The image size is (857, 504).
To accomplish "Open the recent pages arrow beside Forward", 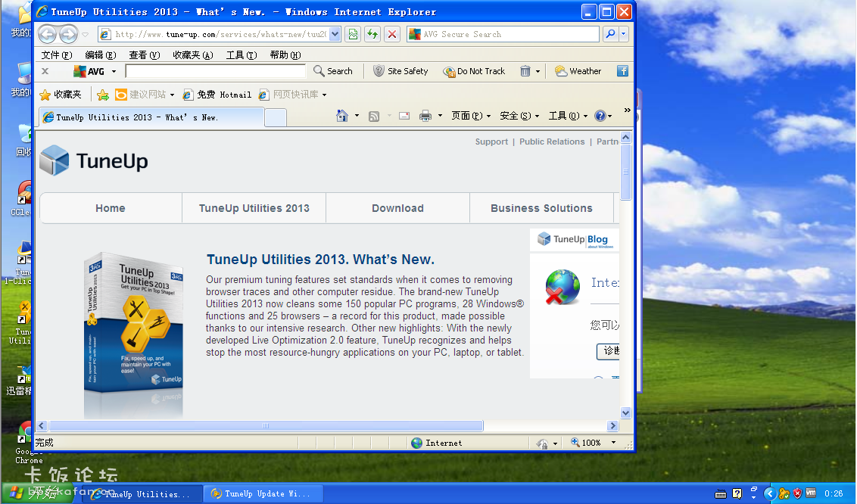I will pos(86,34).
